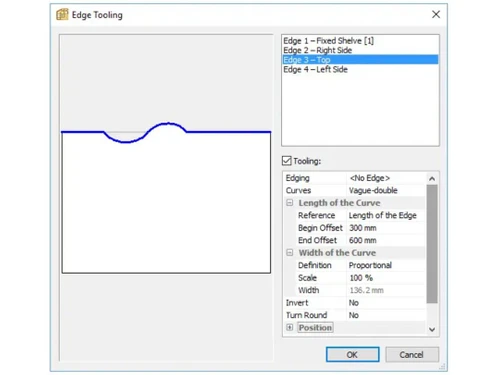Click the Cancel button

point(412,355)
